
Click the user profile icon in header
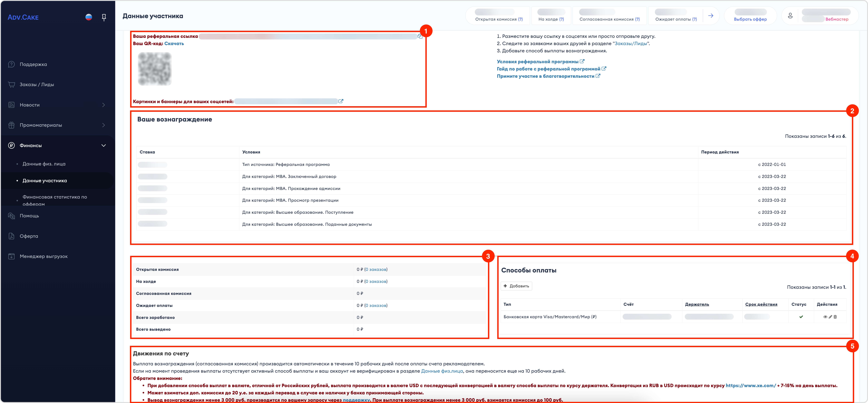tap(790, 16)
